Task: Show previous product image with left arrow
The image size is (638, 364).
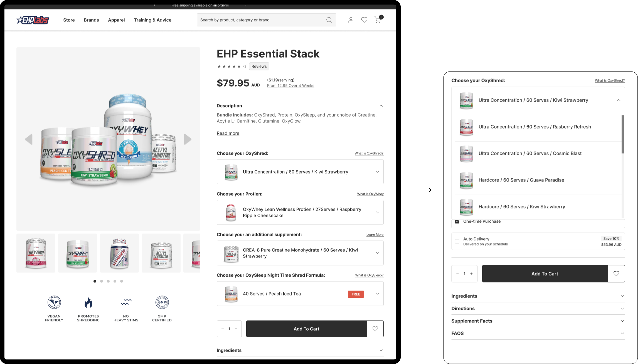Action: coord(29,139)
